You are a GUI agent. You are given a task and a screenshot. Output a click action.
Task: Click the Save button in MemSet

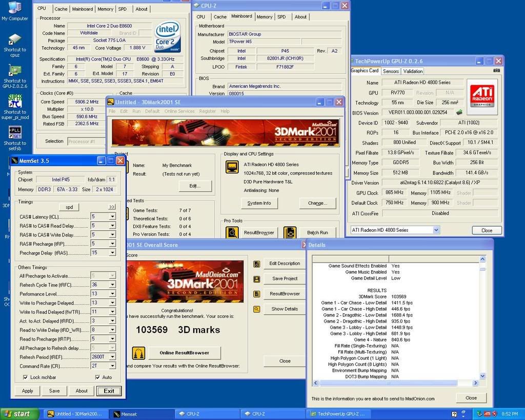tap(54, 391)
